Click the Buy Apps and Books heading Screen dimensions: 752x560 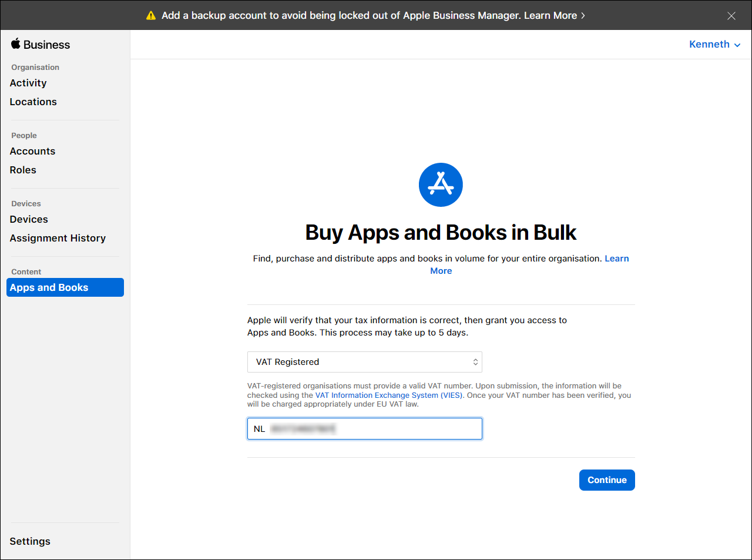(x=441, y=233)
